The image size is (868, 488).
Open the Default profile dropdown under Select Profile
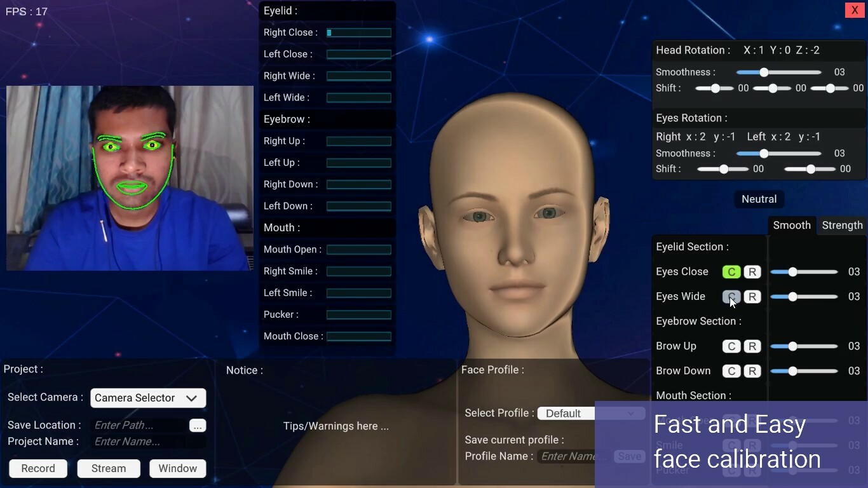[572, 413]
